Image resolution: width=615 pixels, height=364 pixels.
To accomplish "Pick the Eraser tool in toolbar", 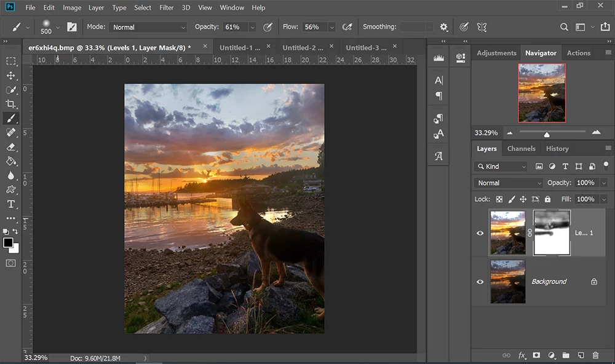I will (x=11, y=147).
